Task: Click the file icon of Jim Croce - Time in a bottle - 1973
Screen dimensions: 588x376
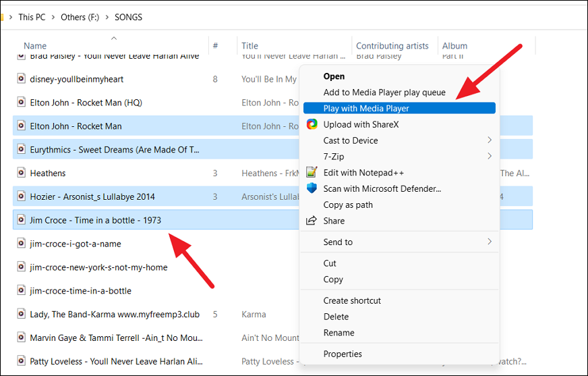Action: (22, 220)
